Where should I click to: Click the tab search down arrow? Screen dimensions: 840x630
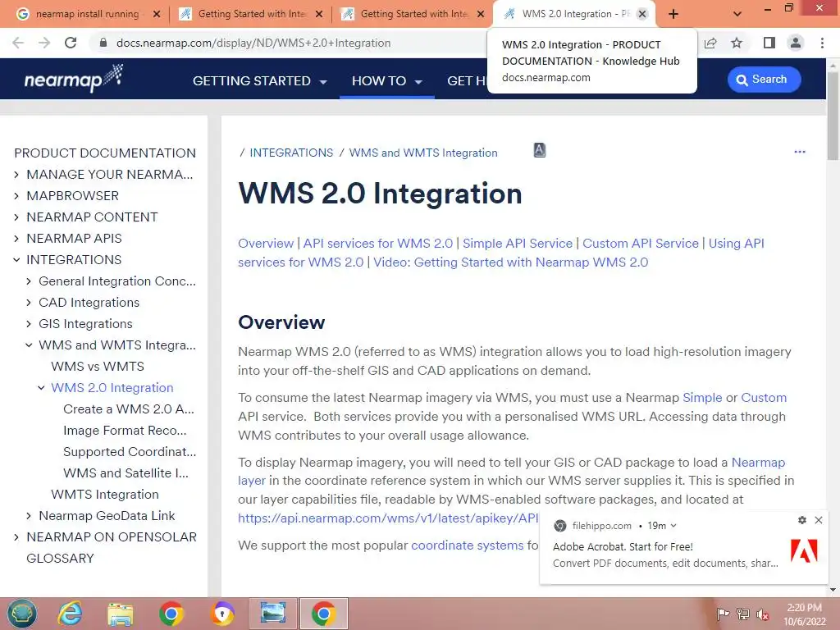pos(737,14)
